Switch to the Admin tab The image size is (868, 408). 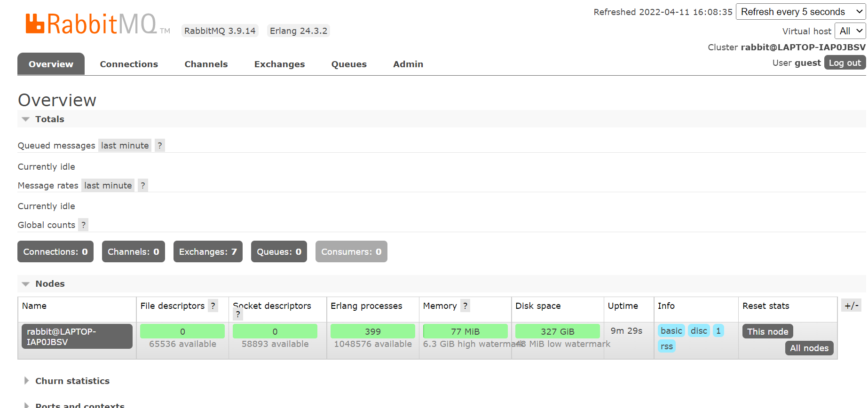point(408,64)
